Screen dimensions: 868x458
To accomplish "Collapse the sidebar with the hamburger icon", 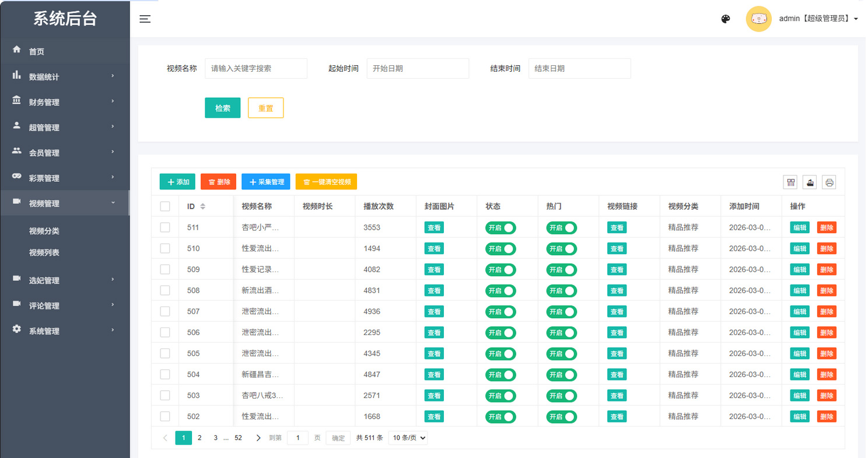I will [x=145, y=19].
